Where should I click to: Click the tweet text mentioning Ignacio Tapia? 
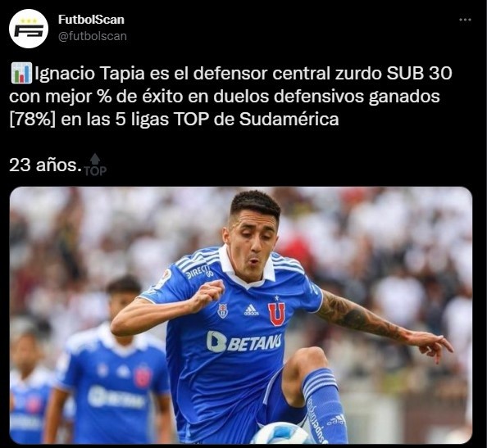[230, 97]
